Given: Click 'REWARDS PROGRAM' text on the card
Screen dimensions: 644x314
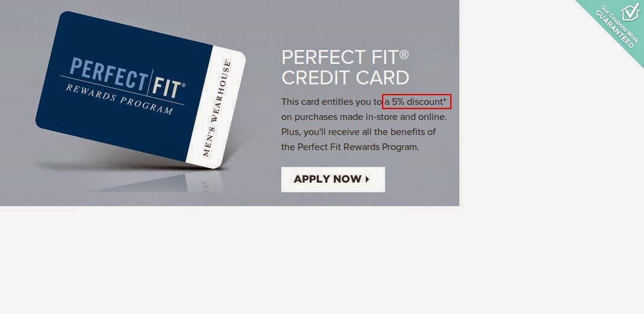Looking at the screenshot, I should click(120, 99).
